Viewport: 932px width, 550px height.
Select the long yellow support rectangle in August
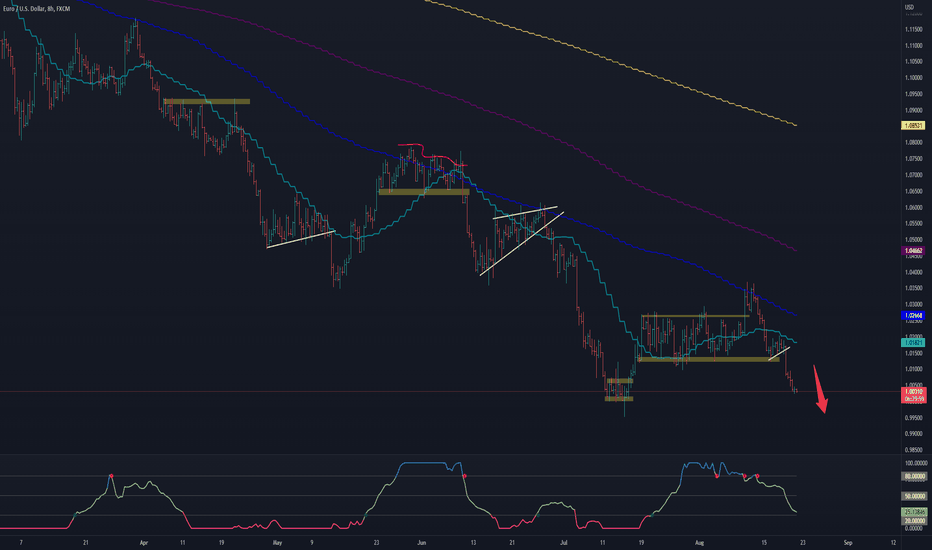click(708, 359)
